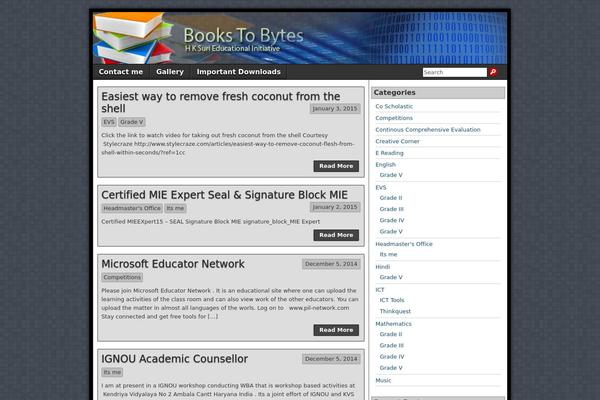Open Creative Corner category
Viewport: 600px width, 400px height.
397,141
